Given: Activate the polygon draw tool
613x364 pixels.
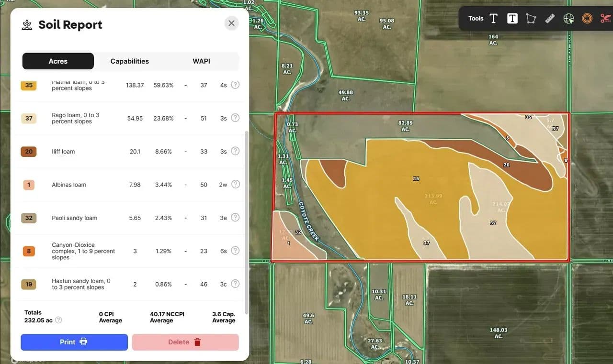Looking at the screenshot, I should (x=531, y=19).
